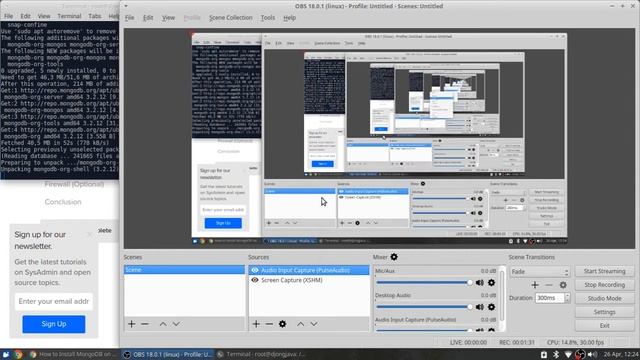Open network Wi-Fi tray icon
This screenshot has width=640, height=360.
click(568, 355)
